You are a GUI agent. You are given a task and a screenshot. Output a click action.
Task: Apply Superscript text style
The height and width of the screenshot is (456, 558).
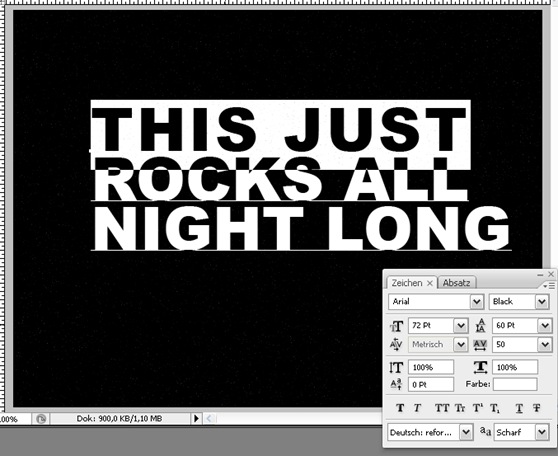point(477,408)
